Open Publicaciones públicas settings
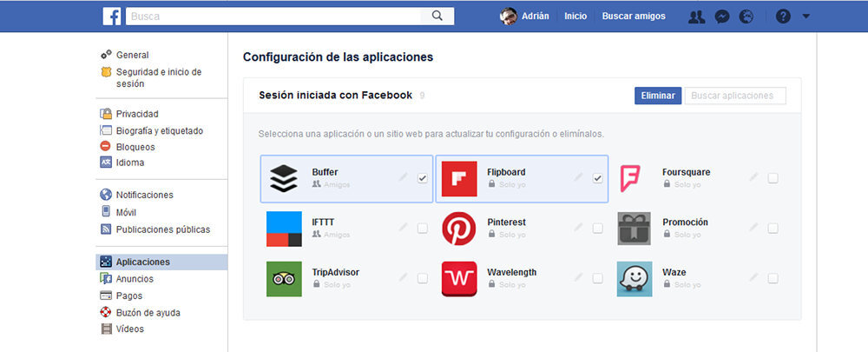The image size is (868, 352). point(161,229)
